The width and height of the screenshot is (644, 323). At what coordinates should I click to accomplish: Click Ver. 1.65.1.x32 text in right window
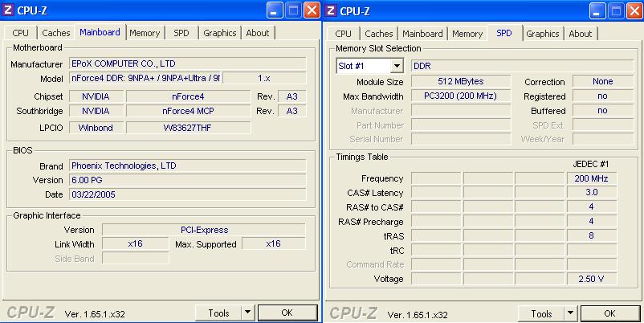tap(418, 315)
